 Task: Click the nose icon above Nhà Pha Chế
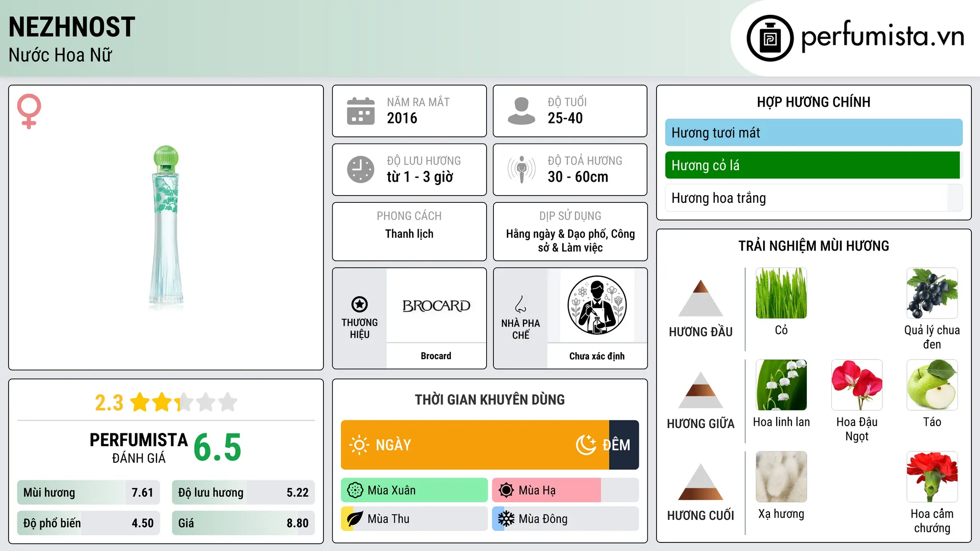coord(521,304)
